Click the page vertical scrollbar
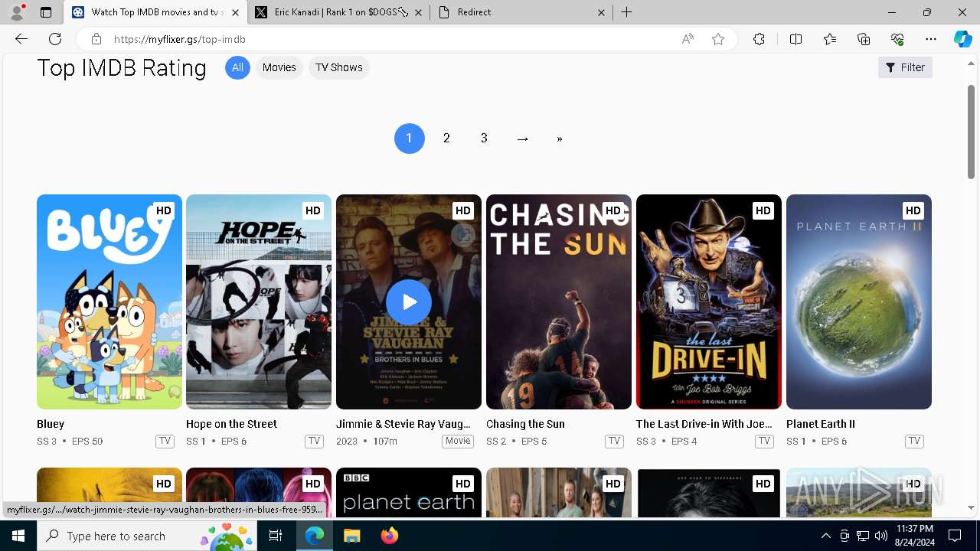 (x=972, y=132)
